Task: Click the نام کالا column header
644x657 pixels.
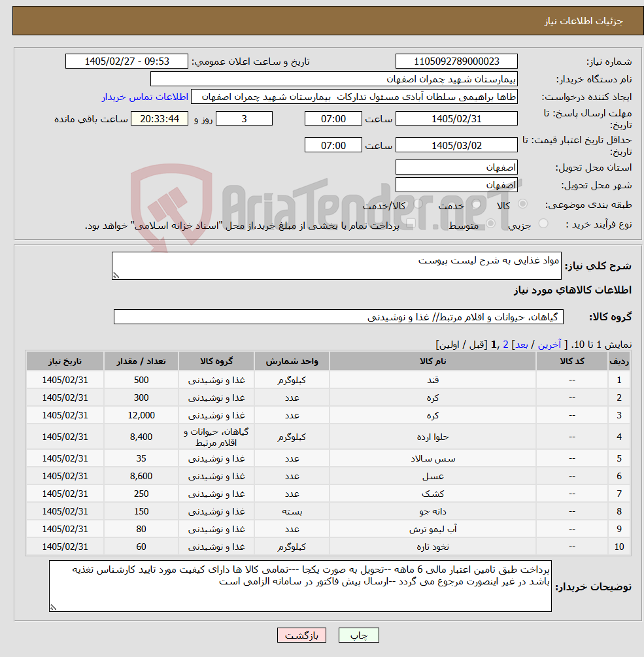Action: coord(433,361)
